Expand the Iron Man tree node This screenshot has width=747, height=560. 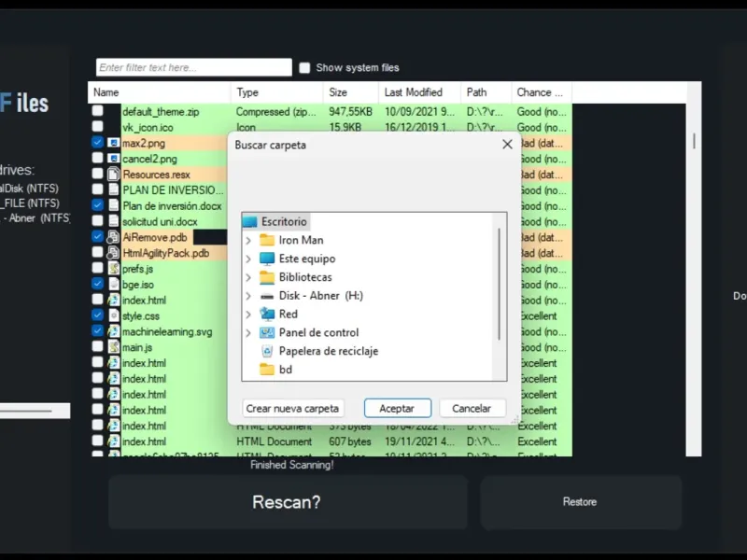click(x=248, y=241)
